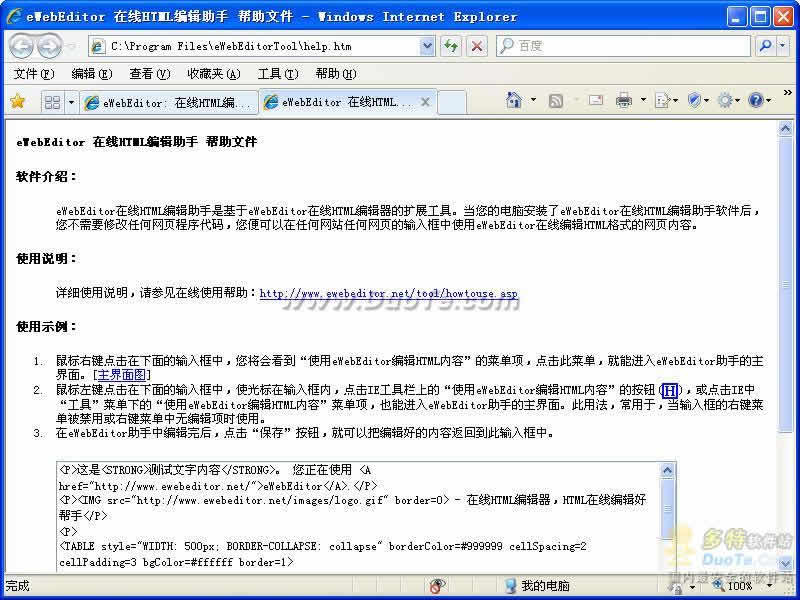Open the howtouse.asp online help link
The image size is (800, 600).
(388, 293)
